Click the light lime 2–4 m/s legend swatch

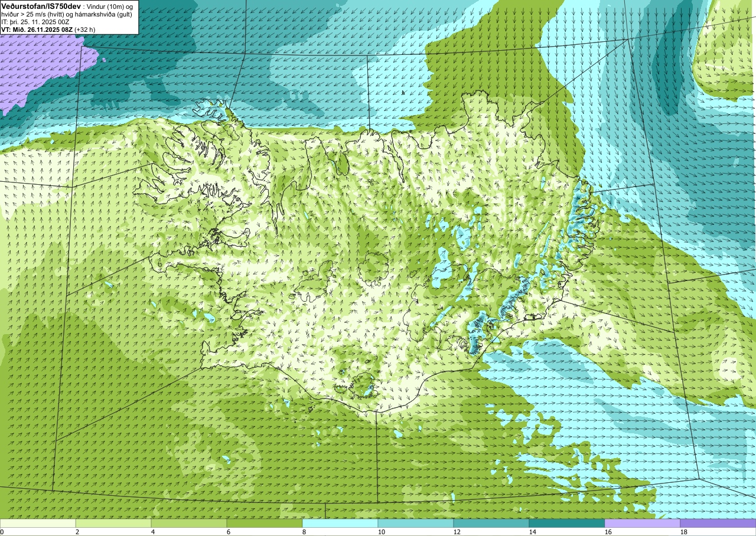(x=113, y=523)
